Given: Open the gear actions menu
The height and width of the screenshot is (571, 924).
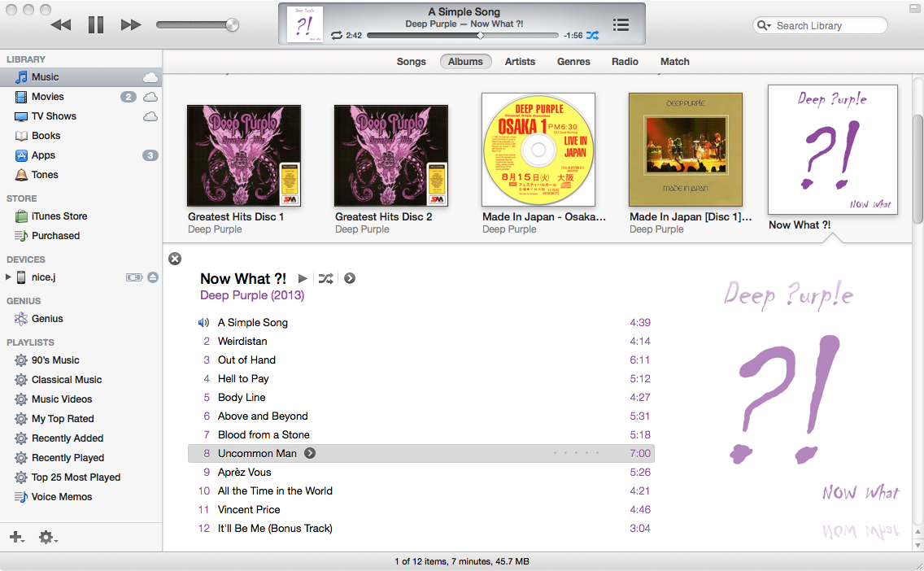Looking at the screenshot, I should (x=48, y=537).
